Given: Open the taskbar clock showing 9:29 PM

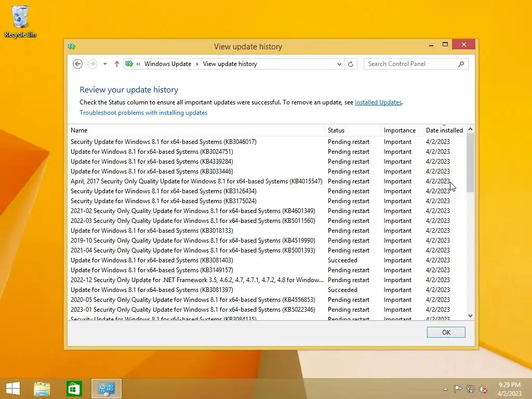Looking at the screenshot, I should (509, 389).
